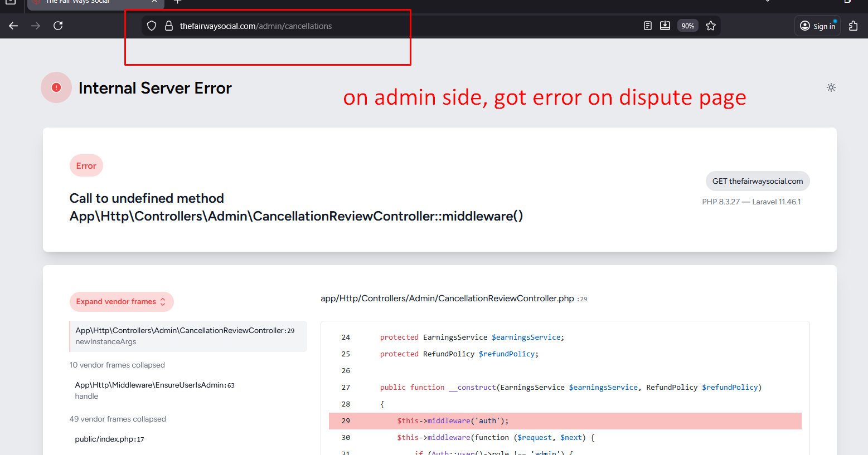This screenshot has height=455, width=868.
Task: Select the EnsureUserIsAdmin:63 stack frame
Action: click(154, 390)
